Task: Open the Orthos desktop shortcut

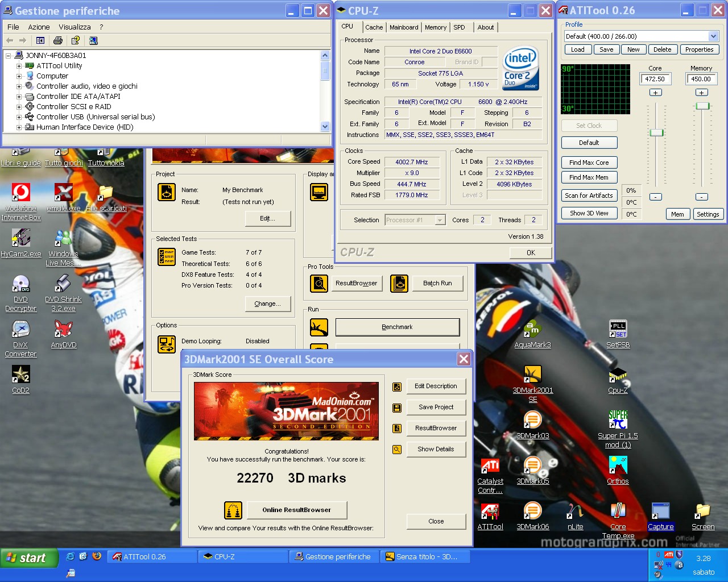Action: coord(618,471)
